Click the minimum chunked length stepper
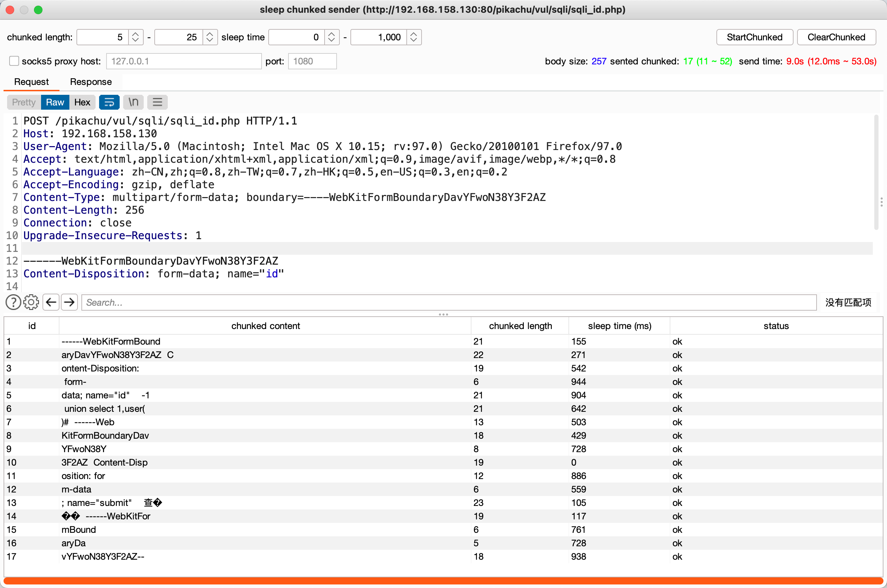This screenshot has height=588, width=887. [136, 37]
